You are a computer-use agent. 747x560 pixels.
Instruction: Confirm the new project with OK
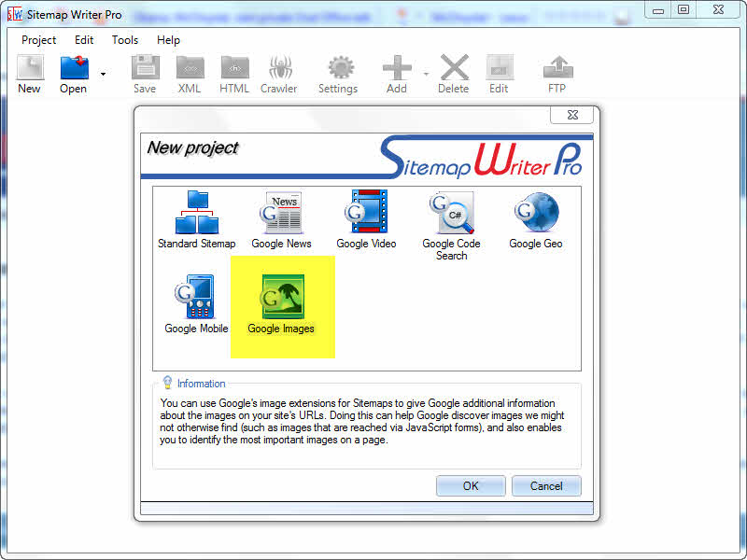(471, 485)
